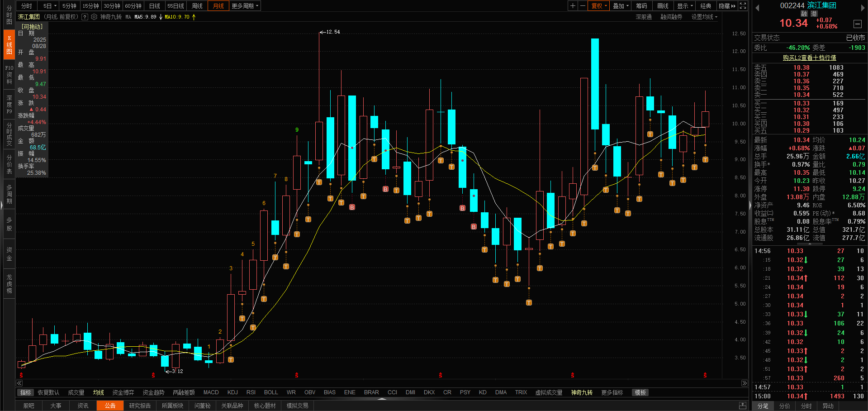
Task: Click the question mark help icon beside 前复权
Action: pyautogui.click(x=85, y=17)
